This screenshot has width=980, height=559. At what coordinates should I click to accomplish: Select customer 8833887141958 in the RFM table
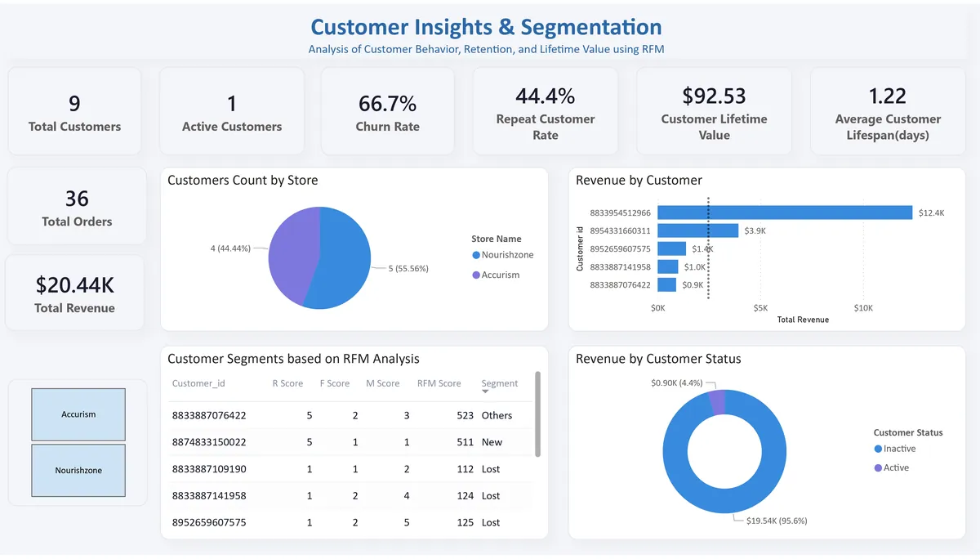coord(351,496)
